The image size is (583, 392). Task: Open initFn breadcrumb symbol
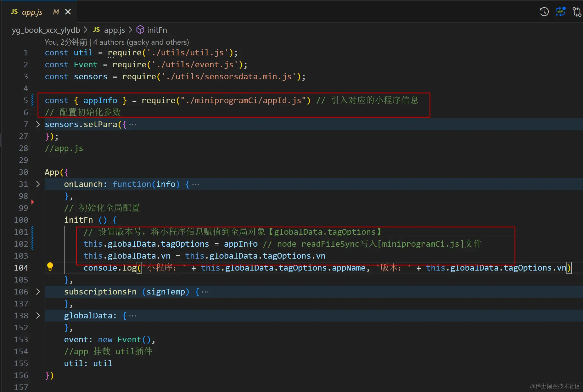(157, 30)
